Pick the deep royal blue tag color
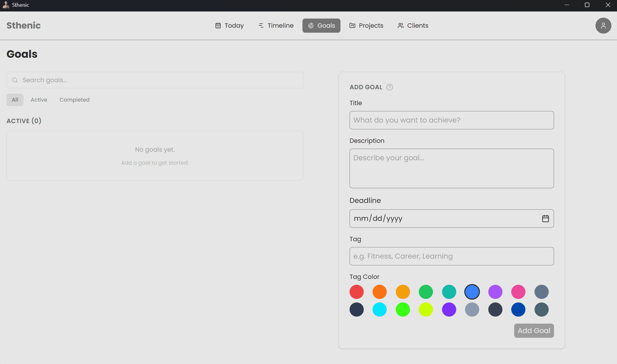The width and height of the screenshot is (617, 364). [518, 310]
